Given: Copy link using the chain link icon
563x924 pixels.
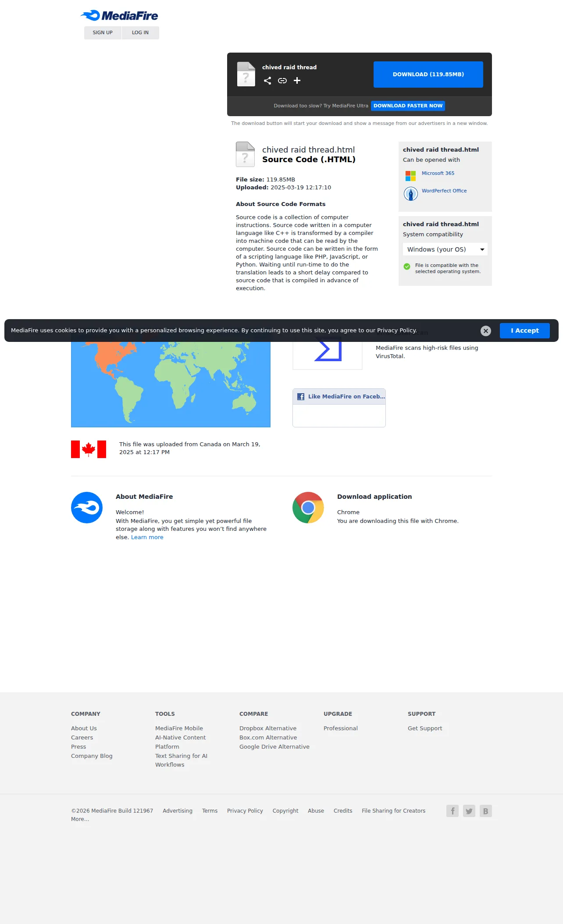Looking at the screenshot, I should tap(282, 81).
